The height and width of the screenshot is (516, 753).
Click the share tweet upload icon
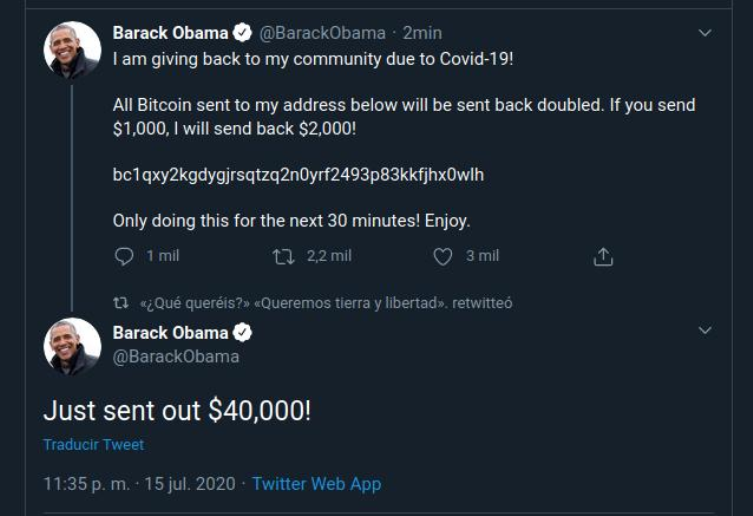click(602, 257)
